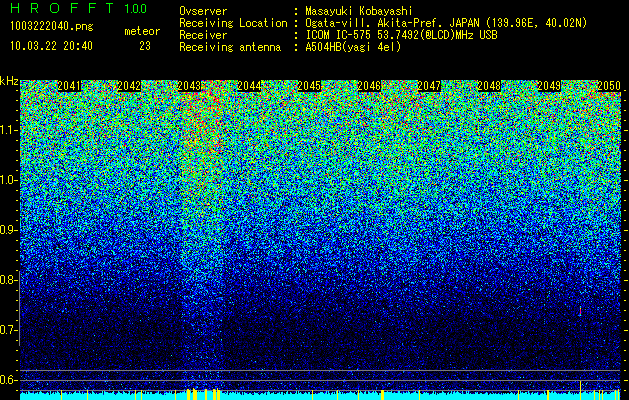This screenshot has height=400, width=629.
Task: Click the 2042 time marker
Action: 129,86
